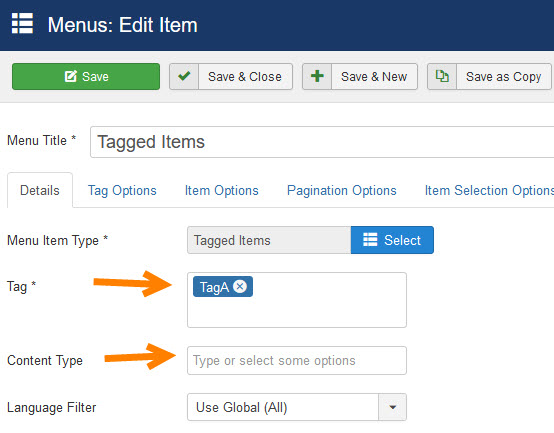Click the edit pencil icon in Save
Viewport: 554px width, 433px height.
point(71,76)
